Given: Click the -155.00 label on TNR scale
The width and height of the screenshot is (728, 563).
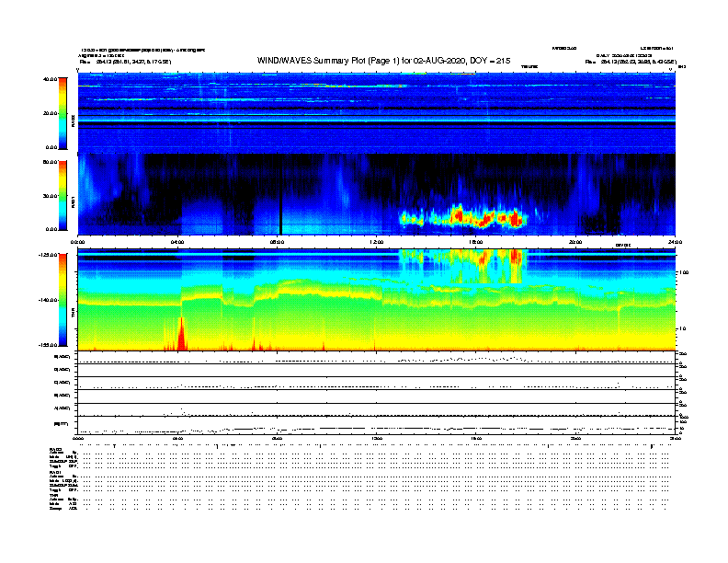Looking at the screenshot, I should tap(48, 345).
